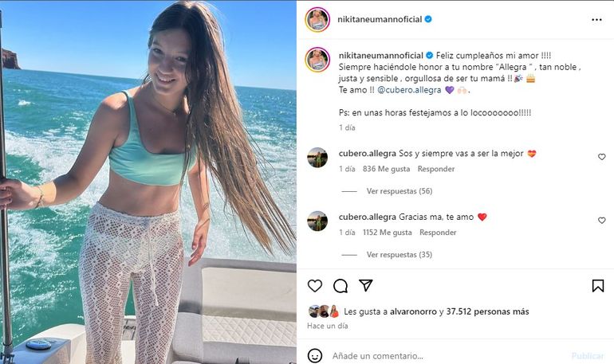This screenshot has height=364, width=614.
Task: Open nikitaneumannoficial profile from header
Action: (x=380, y=19)
